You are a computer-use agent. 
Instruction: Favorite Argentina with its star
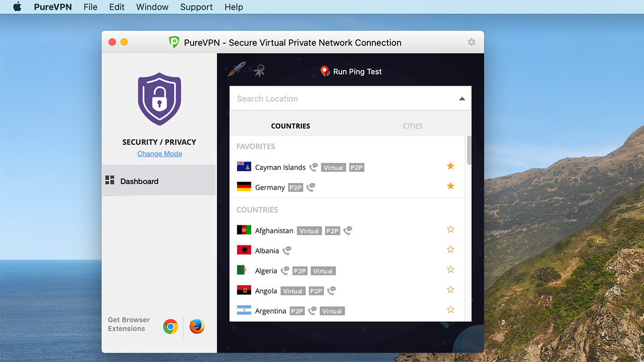click(450, 310)
